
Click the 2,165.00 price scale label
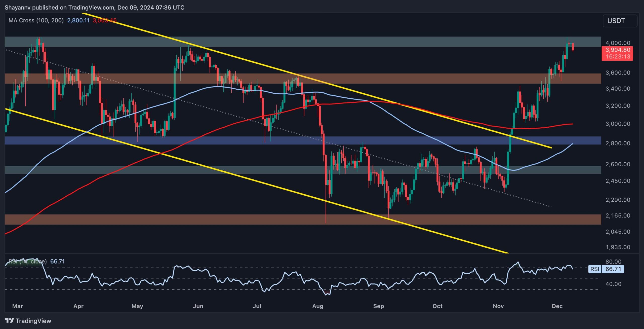[x=618, y=216]
